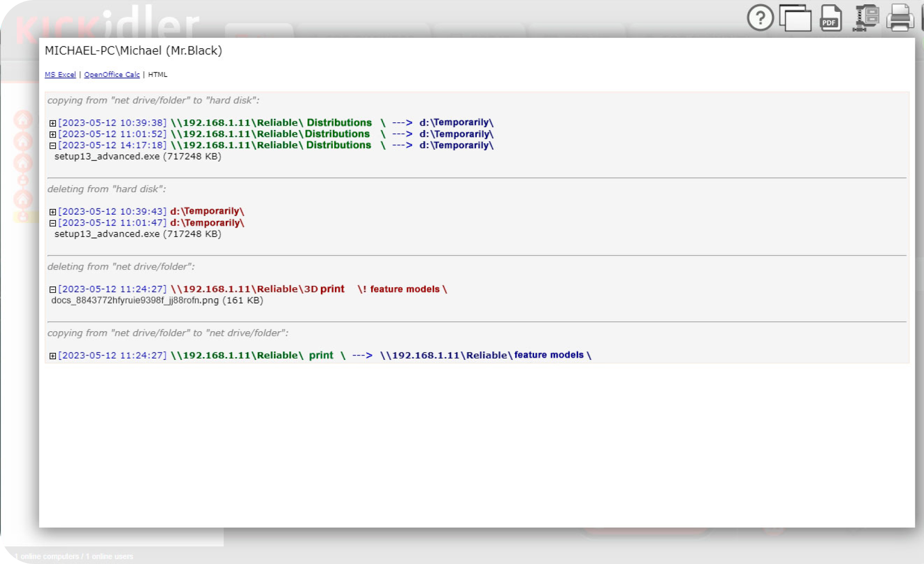Click timestamp 2023-05-12 10:39:43
This screenshot has height=564, width=924.
(112, 211)
